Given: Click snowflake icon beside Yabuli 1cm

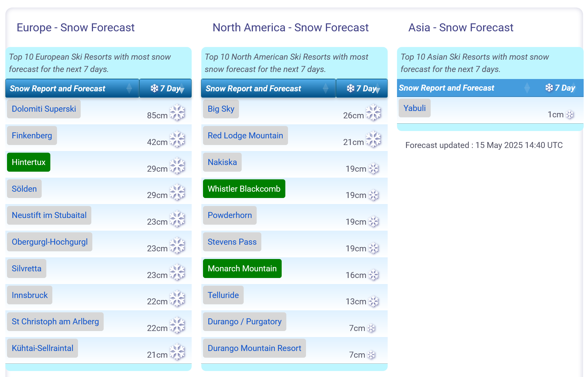Looking at the screenshot, I should [x=570, y=115].
